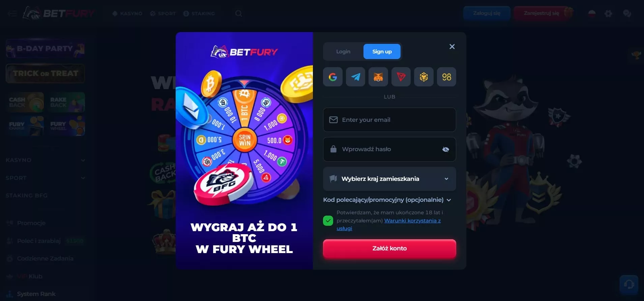Open the support headset chat icon

pyautogui.click(x=629, y=284)
